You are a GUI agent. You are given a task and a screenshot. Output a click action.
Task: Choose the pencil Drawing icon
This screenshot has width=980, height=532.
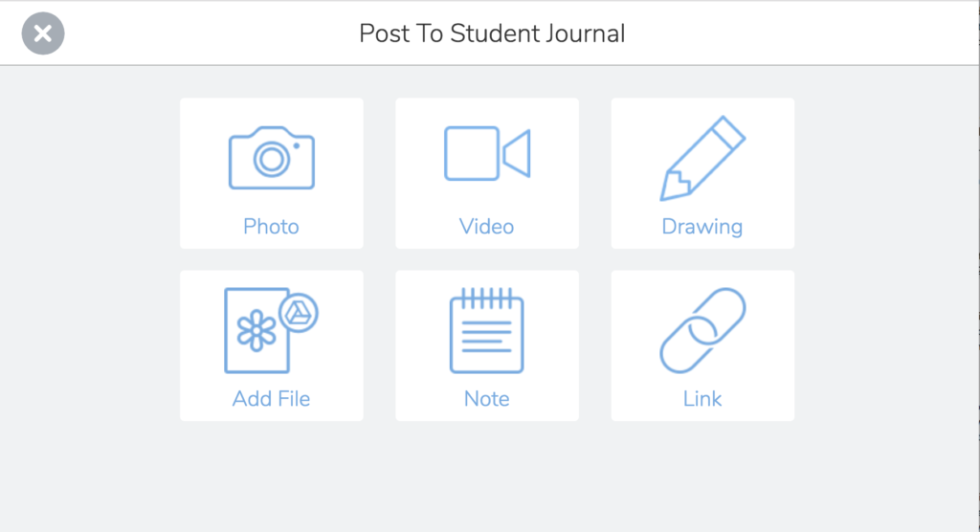tap(702, 158)
